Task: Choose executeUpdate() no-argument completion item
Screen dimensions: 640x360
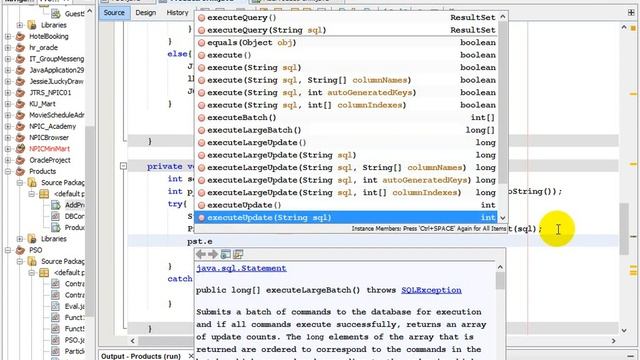Action: 346,205
